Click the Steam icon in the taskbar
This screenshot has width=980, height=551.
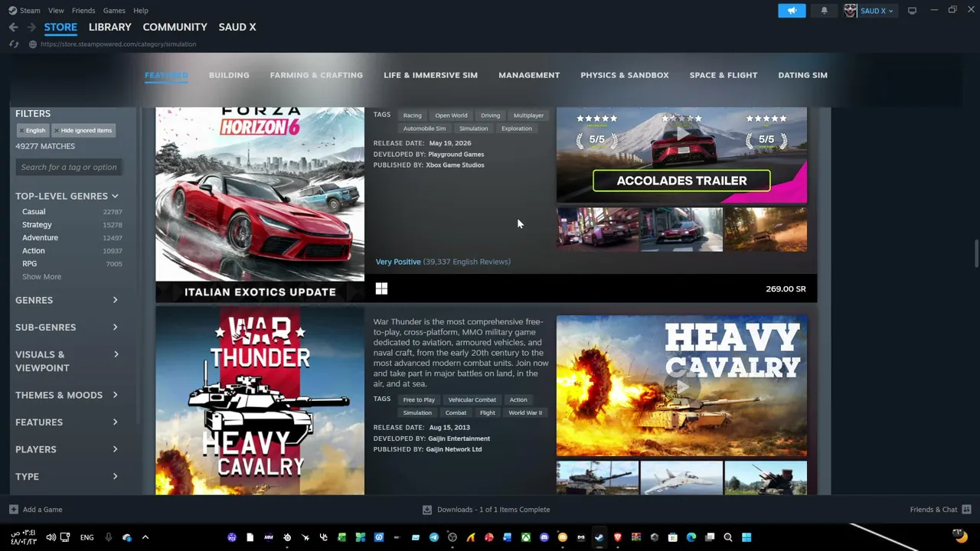(x=599, y=537)
